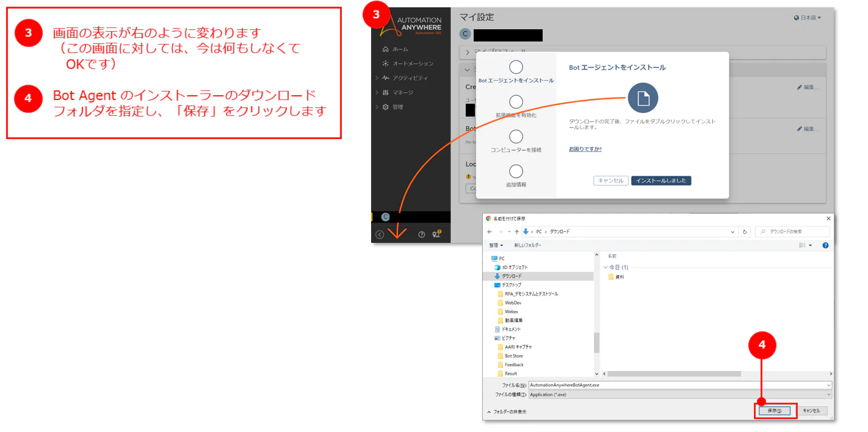The height and width of the screenshot is (432, 868).
Task: Go up one folder level in the save dialog
Action: 516,232
